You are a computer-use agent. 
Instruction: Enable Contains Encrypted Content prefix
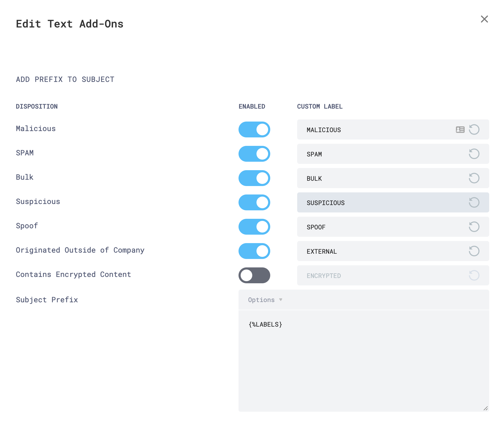(254, 275)
